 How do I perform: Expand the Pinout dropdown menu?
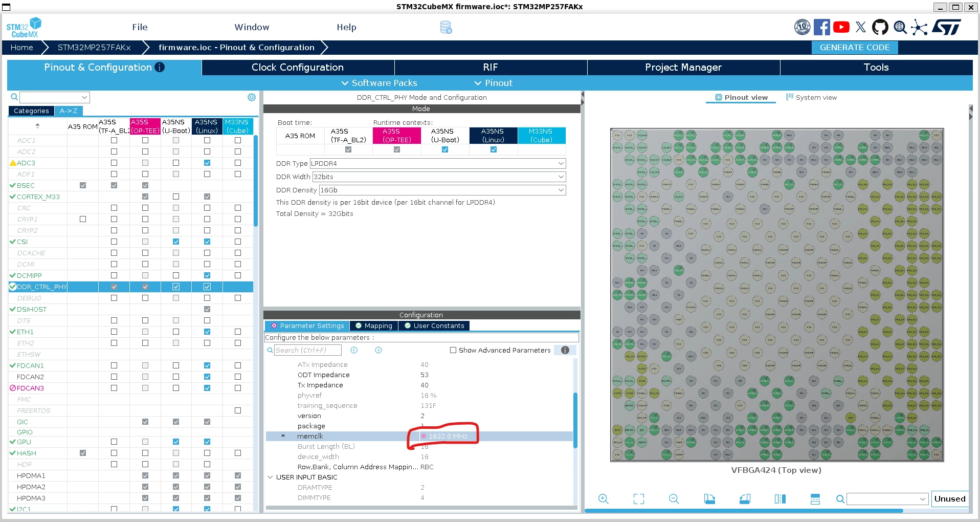[493, 83]
